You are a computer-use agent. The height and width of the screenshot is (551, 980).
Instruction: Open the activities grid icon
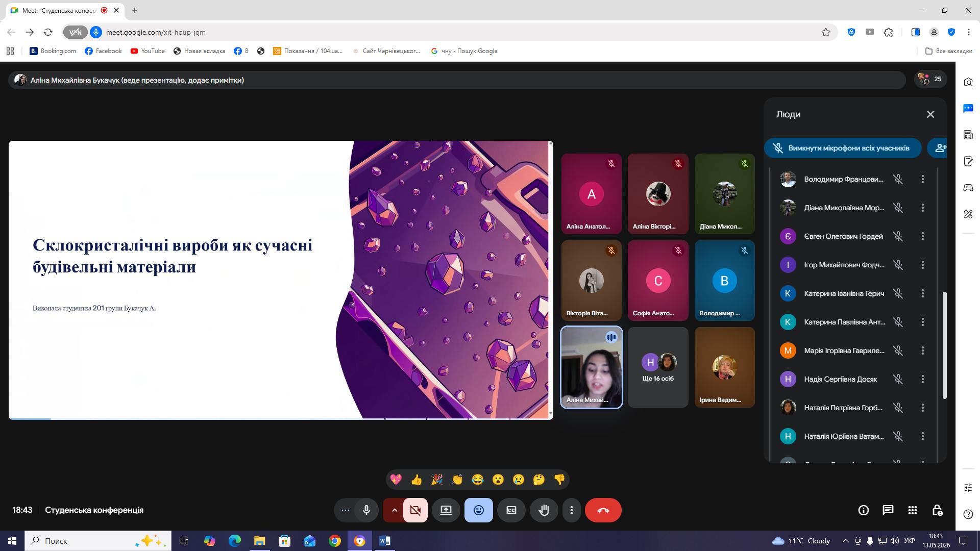[913, 510]
